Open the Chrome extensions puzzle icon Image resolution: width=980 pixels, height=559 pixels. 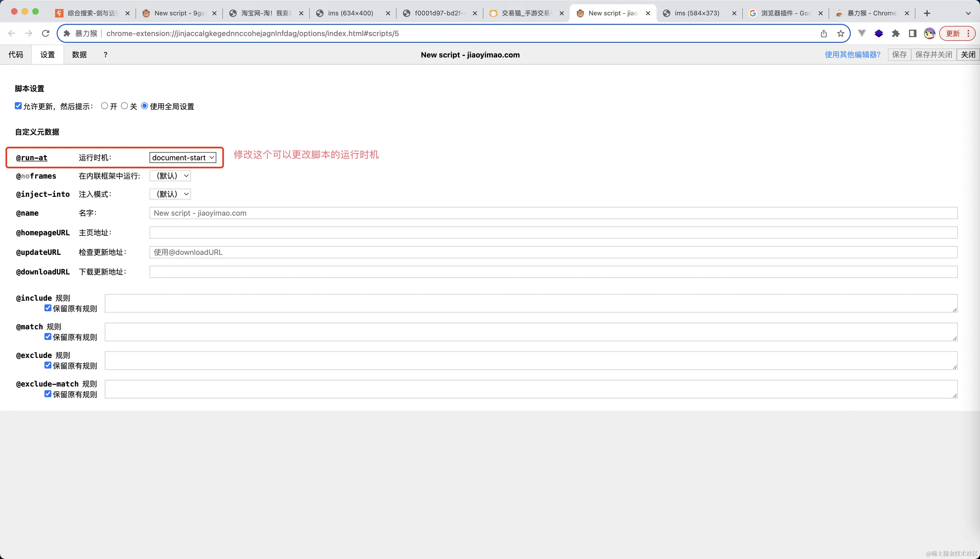point(896,33)
